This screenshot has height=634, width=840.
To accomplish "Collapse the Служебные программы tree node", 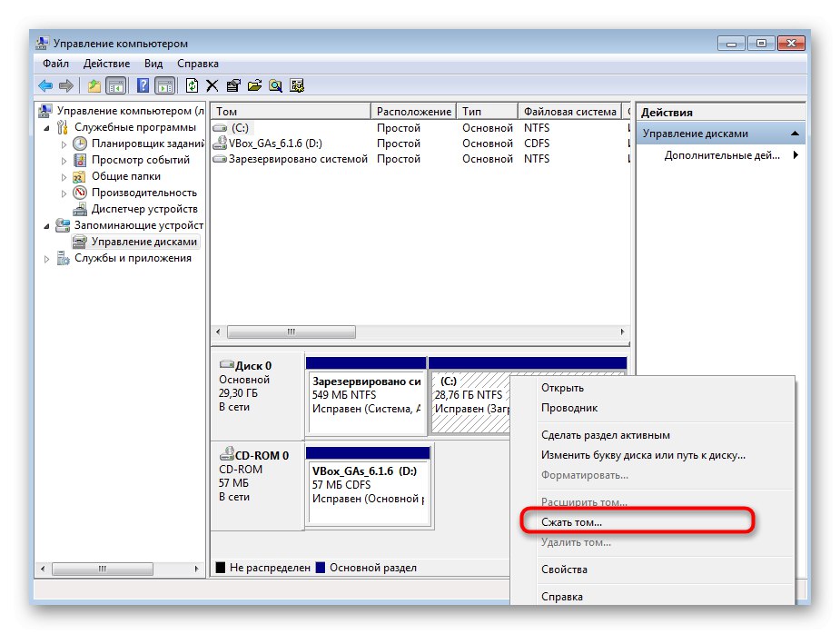I will 46,128.
